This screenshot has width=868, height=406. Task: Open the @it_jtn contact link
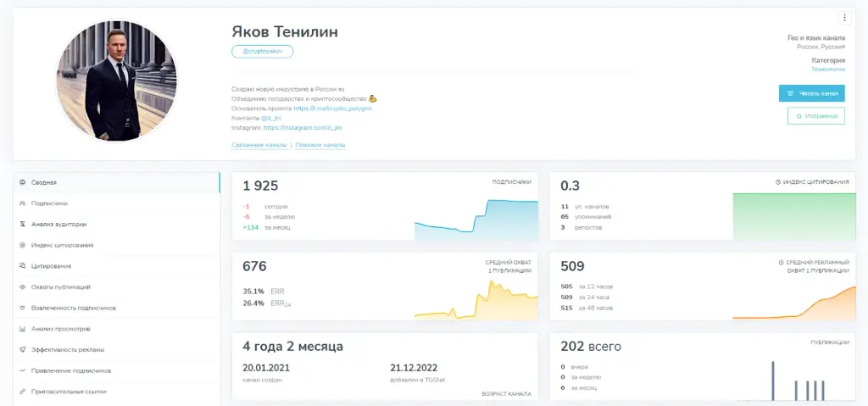[271, 118]
